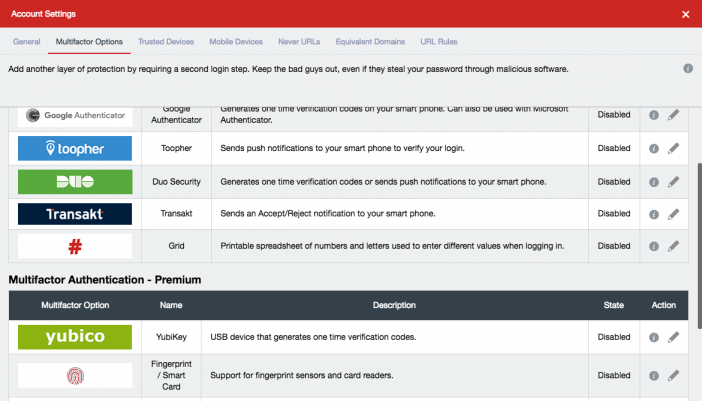The height and width of the screenshot is (401, 702).
Task: Edit the YubiKey settings pencil
Action: tap(673, 337)
